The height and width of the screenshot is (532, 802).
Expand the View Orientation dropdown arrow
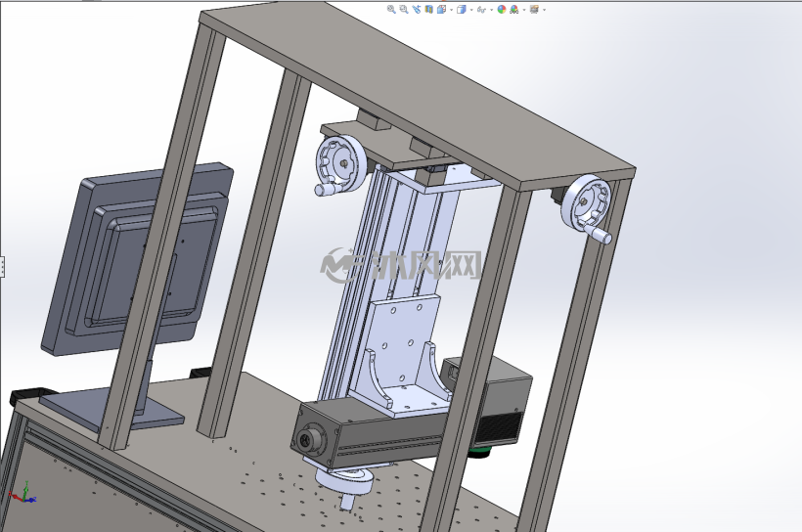[451, 10]
